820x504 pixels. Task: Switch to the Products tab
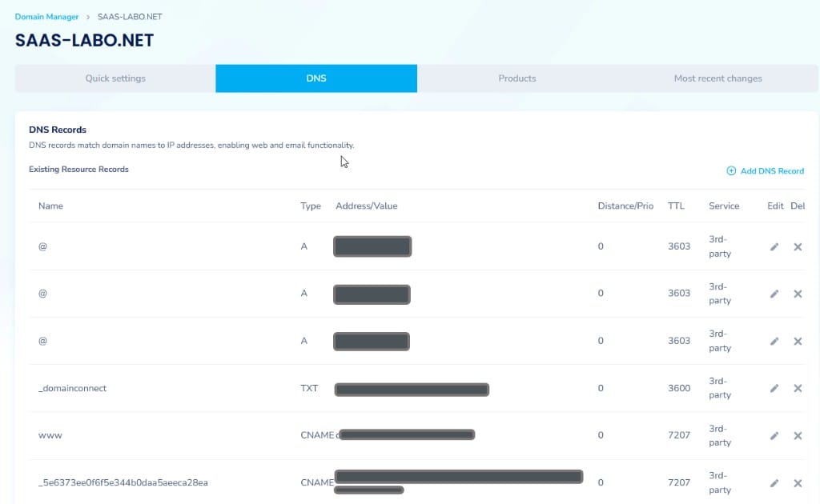tap(517, 78)
